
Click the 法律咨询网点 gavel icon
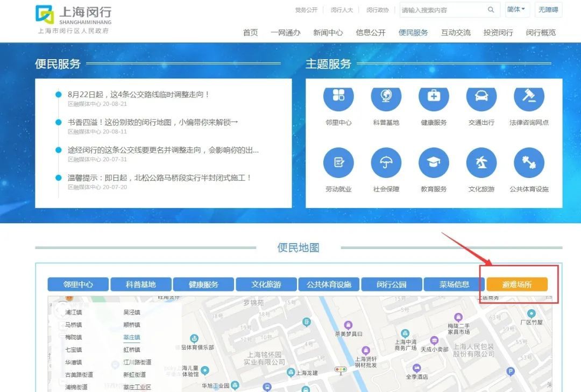tap(529, 97)
